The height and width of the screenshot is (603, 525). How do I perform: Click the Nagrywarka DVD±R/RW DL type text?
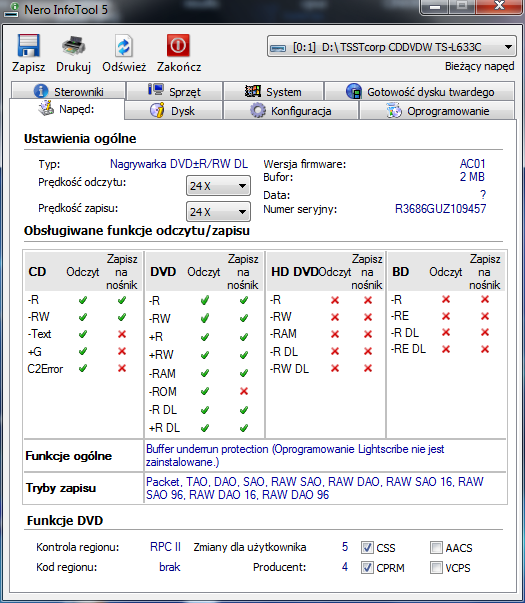click(x=179, y=164)
